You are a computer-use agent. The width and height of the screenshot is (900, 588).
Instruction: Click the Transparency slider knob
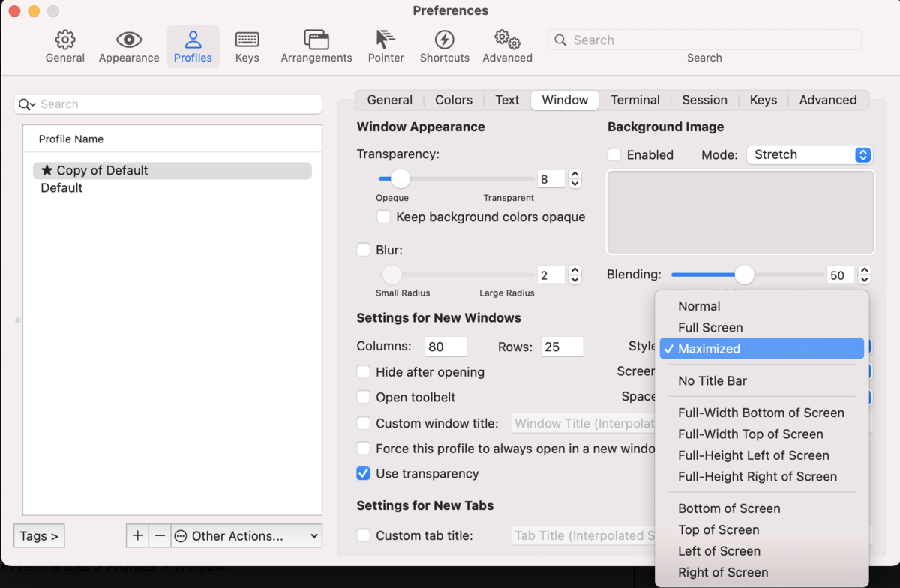tap(400, 178)
